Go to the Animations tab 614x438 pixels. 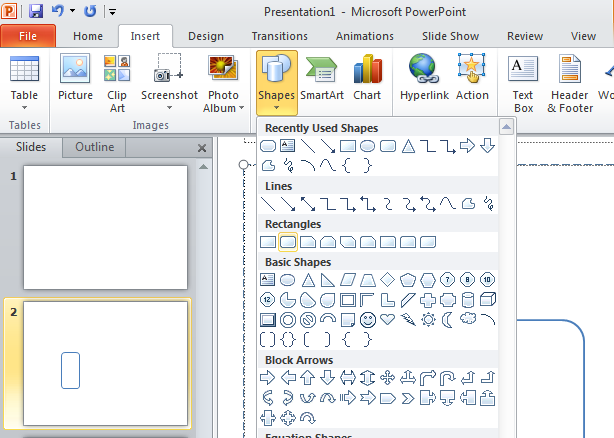coord(365,36)
